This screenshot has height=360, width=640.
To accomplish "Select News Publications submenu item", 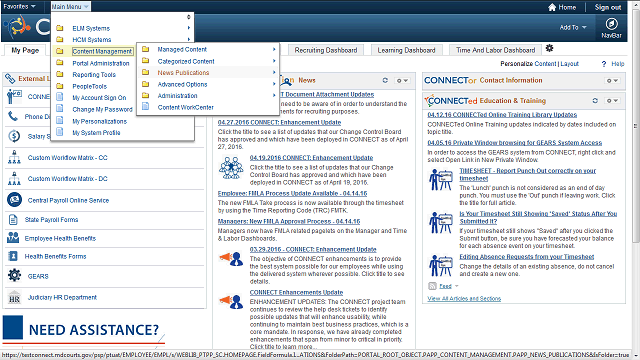I will pyautogui.click(x=183, y=73).
